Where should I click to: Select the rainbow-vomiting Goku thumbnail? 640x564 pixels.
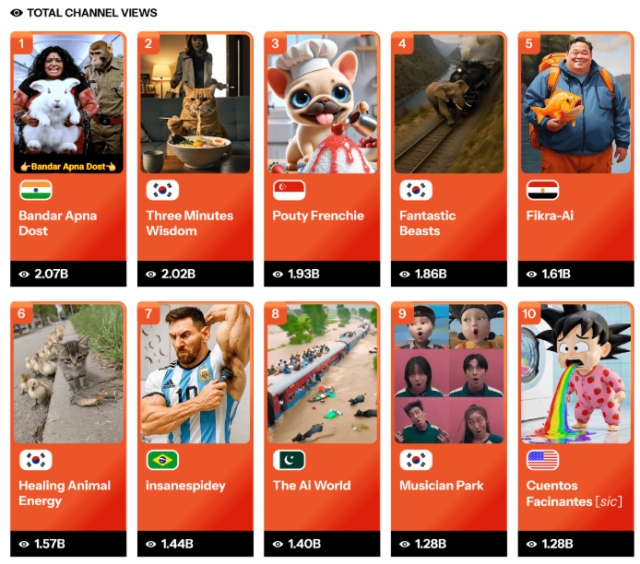coord(576,374)
